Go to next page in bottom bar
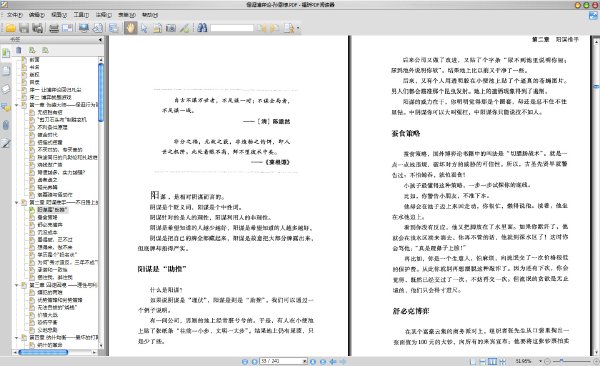Screen dimensions: 600x366 tap(313, 361)
